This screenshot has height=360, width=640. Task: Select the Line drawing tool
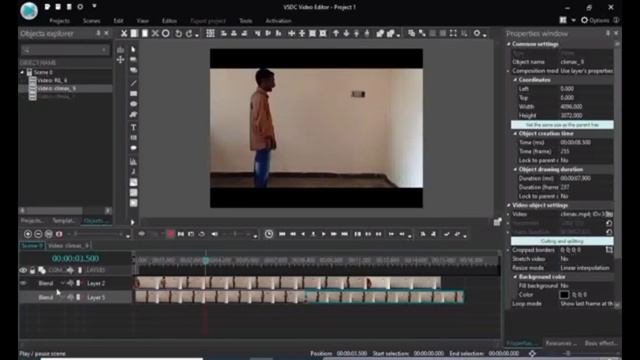pyautogui.click(x=133, y=83)
